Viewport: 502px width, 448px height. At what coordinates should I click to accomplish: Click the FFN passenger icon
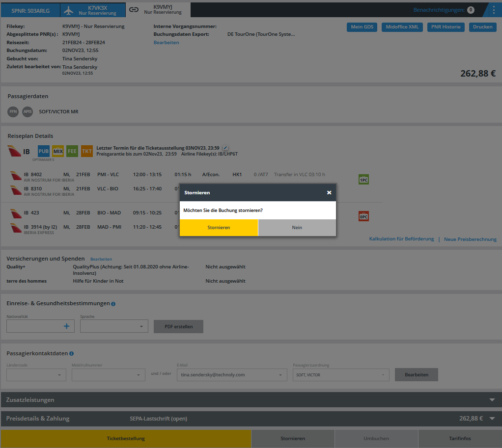click(x=13, y=112)
